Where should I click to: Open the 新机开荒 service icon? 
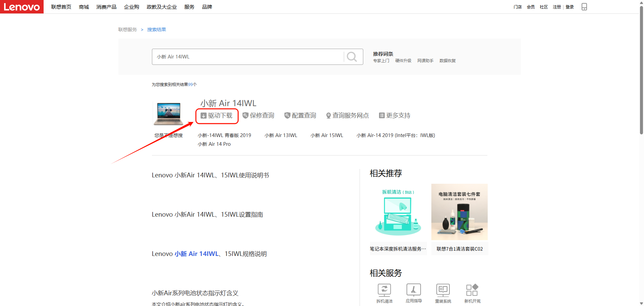coord(472,290)
